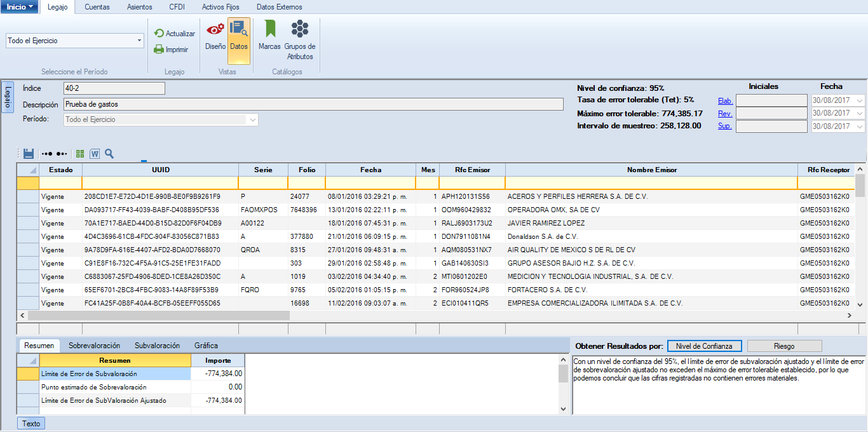This screenshot has height=432, width=868.
Task: Switch to the CFDI ribbon tab
Action: click(x=178, y=7)
